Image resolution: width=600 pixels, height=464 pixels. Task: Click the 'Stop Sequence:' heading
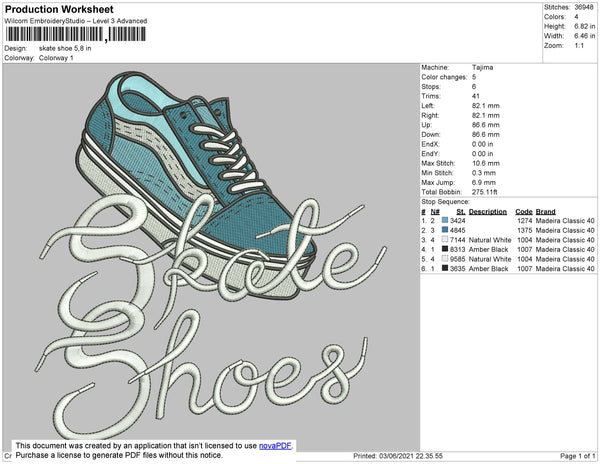click(x=445, y=202)
